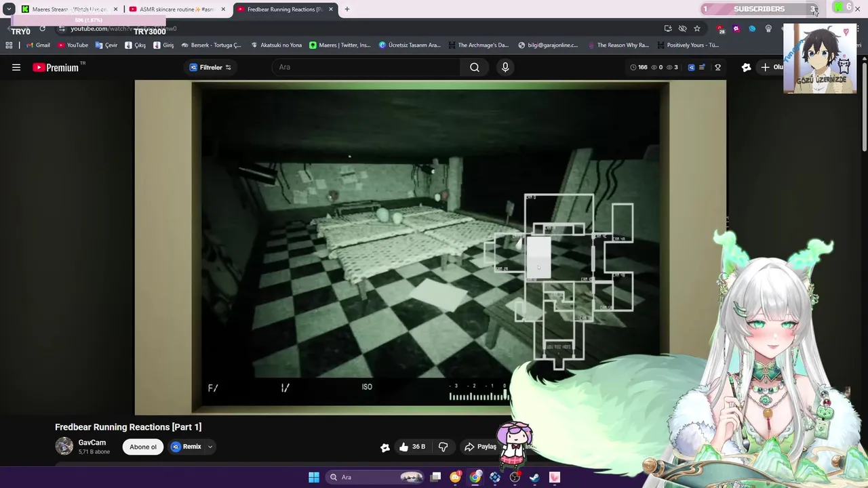The width and height of the screenshot is (868, 488).
Task: Dislike the video with thumbs-down
Action: coord(443,447)
